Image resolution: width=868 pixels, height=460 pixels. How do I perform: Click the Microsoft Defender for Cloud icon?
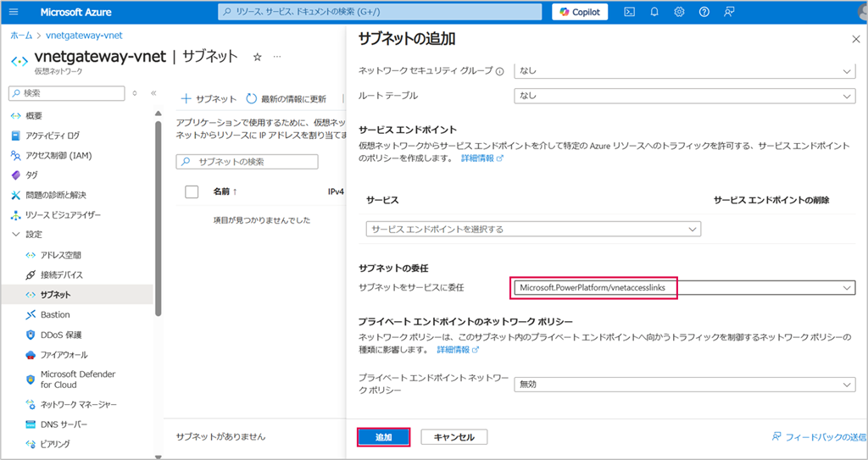31,380
